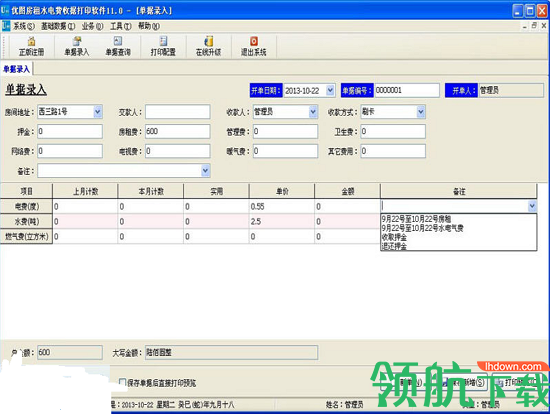Screen dimensions: 550x414
Task: Click the 水费(吨) row header
Action: point(26,221)
